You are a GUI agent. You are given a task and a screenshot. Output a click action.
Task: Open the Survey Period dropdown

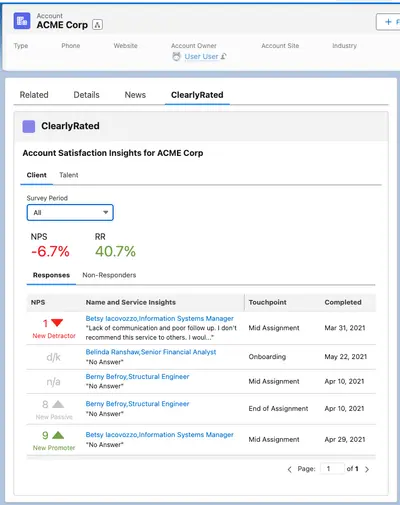[x=70, y=213]
